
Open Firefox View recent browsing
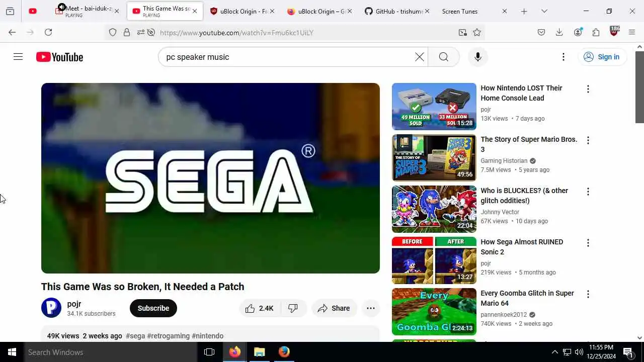10,11
